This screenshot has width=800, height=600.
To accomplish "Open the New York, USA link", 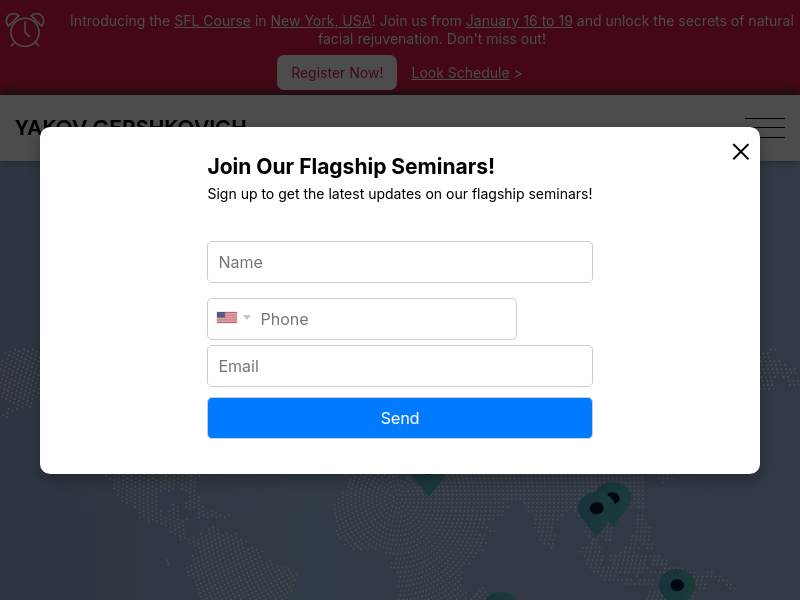I will [320, 21].
